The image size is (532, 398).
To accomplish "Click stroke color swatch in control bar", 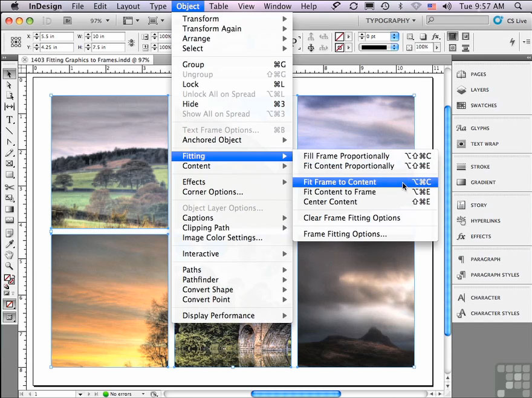I will pyautogui.click(x=339, y=47).
